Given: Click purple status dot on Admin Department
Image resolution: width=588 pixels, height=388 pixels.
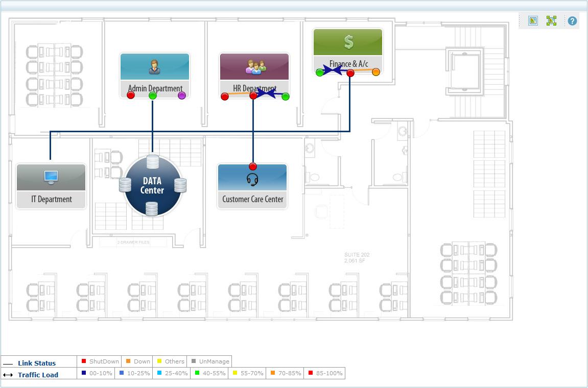Looking at the screenshot, I should click(182, 95).
